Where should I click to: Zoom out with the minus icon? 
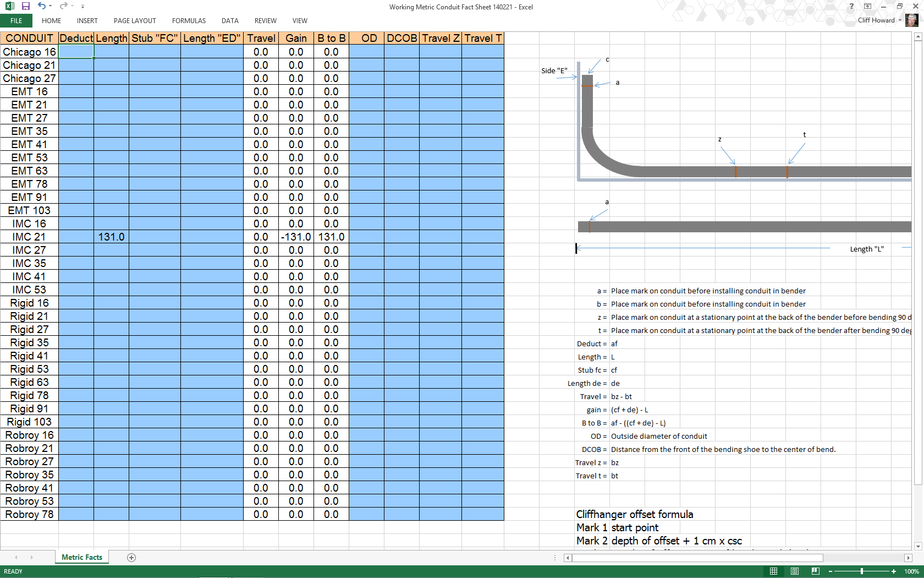(831, 571)
